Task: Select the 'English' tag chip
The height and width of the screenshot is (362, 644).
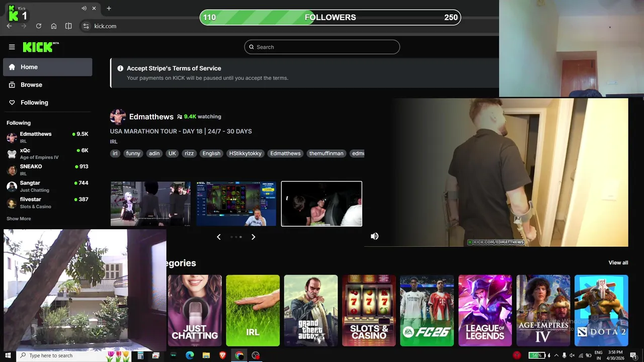Action: tap(211, 153)
